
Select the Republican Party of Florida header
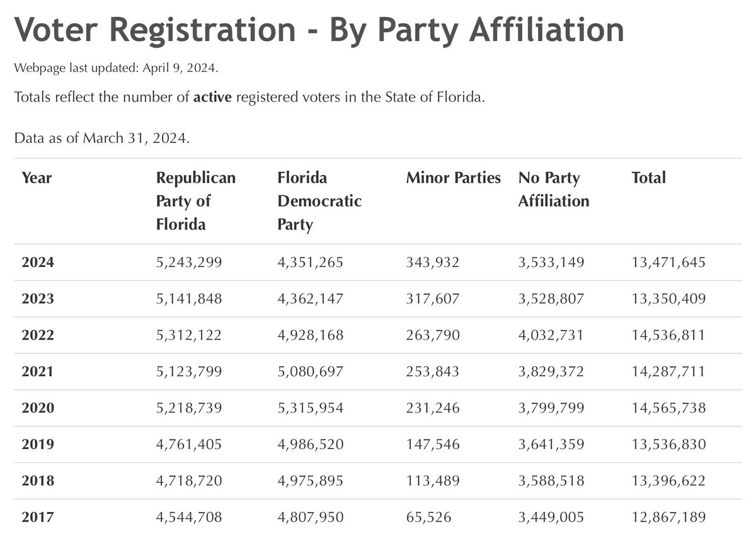[196, 202]
